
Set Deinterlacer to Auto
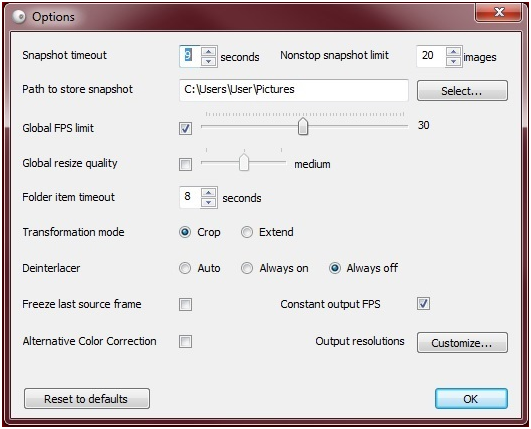pyautogui.click(x=185, y=268)
